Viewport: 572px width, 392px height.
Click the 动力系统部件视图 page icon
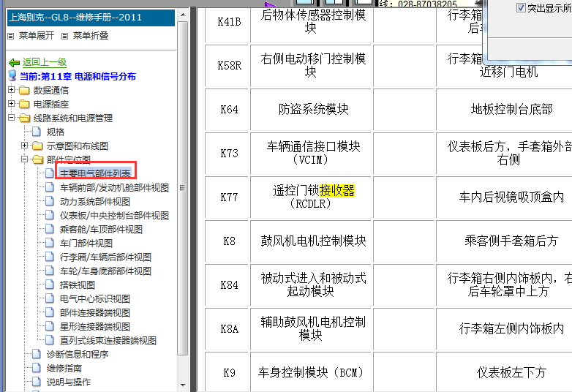pyautogui.click(x=50, y=201)
